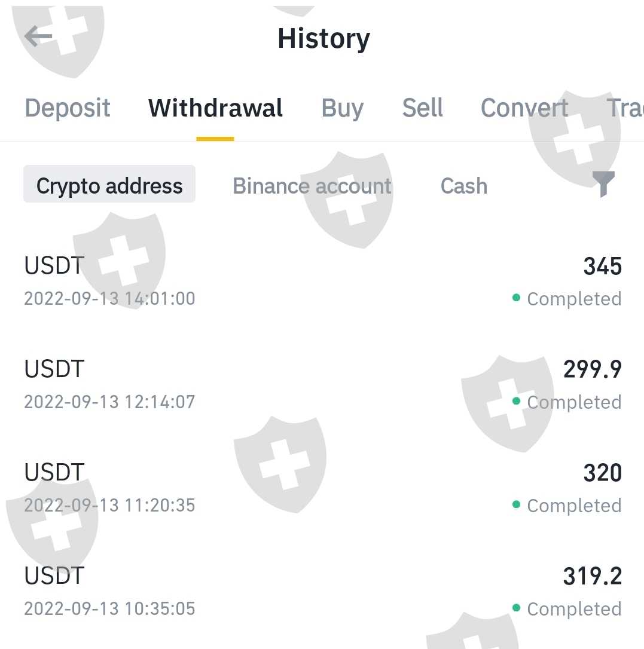
Task: Tap Completed status of 345 withdrawal
Action: click(x=573, y=299)
